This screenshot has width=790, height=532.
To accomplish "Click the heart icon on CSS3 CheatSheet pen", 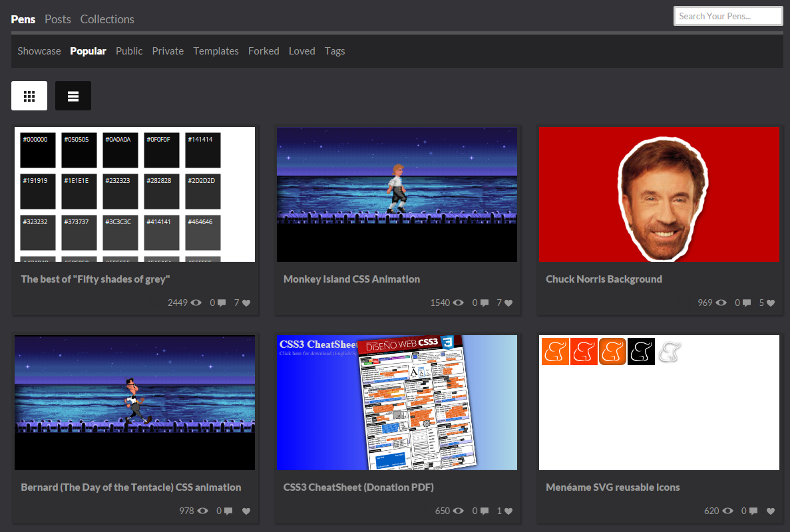I will coord(508,511).
